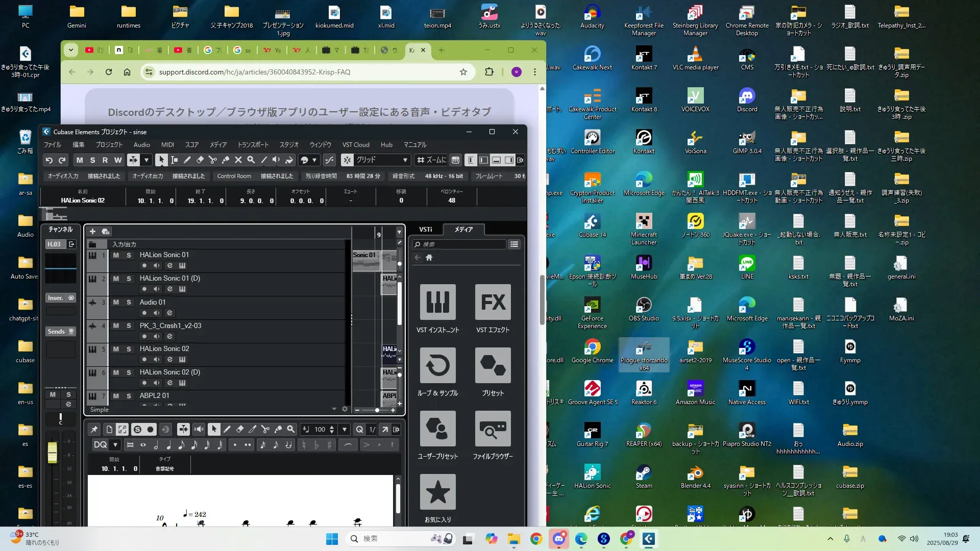Adjust the channel volume fader

click(53, 452)
